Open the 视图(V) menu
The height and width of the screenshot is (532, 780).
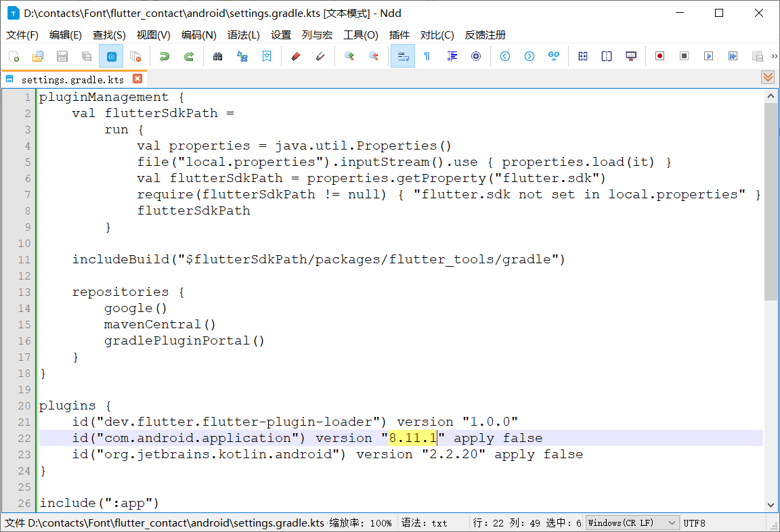point(153,35)
